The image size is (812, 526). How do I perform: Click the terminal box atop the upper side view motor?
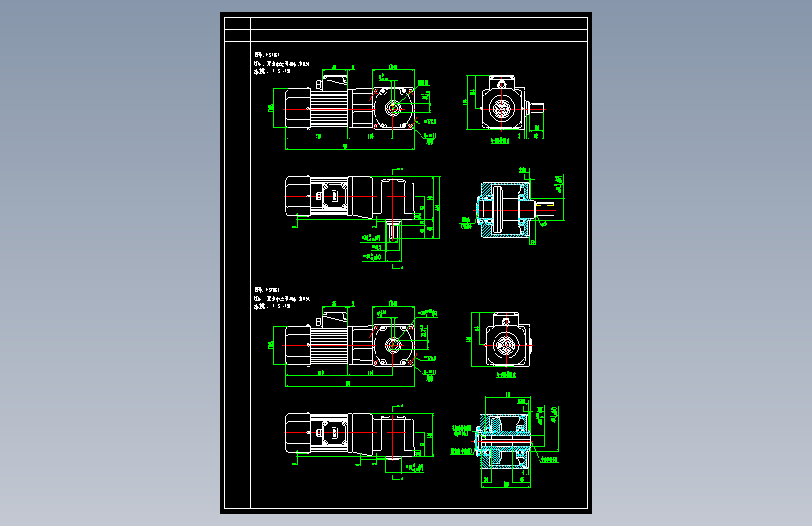333,81
